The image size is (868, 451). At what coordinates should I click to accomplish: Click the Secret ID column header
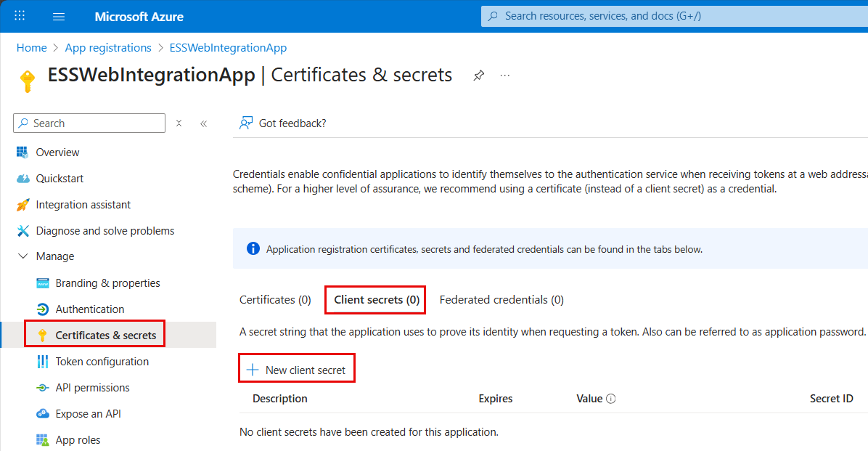(831, 399)
